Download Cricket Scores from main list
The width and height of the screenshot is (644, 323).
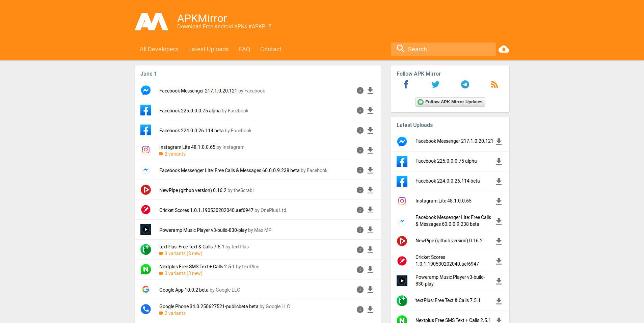pyautogui.click(x=370, y=210)
